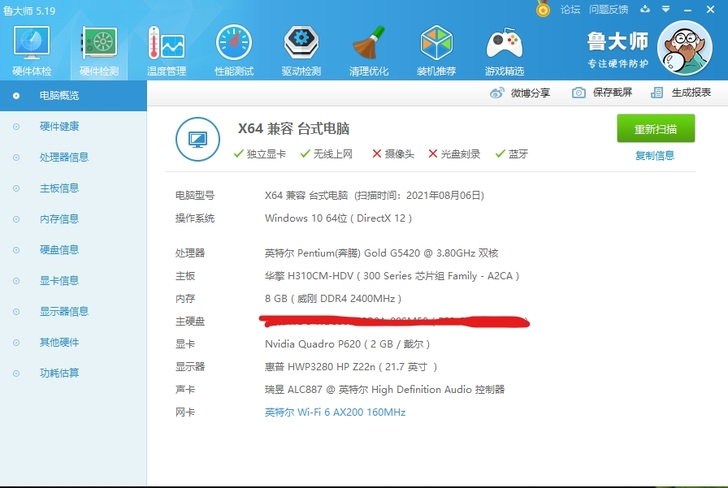Click the HP Z22n monitor text
The image size is (728, 488).
point(351,367)
